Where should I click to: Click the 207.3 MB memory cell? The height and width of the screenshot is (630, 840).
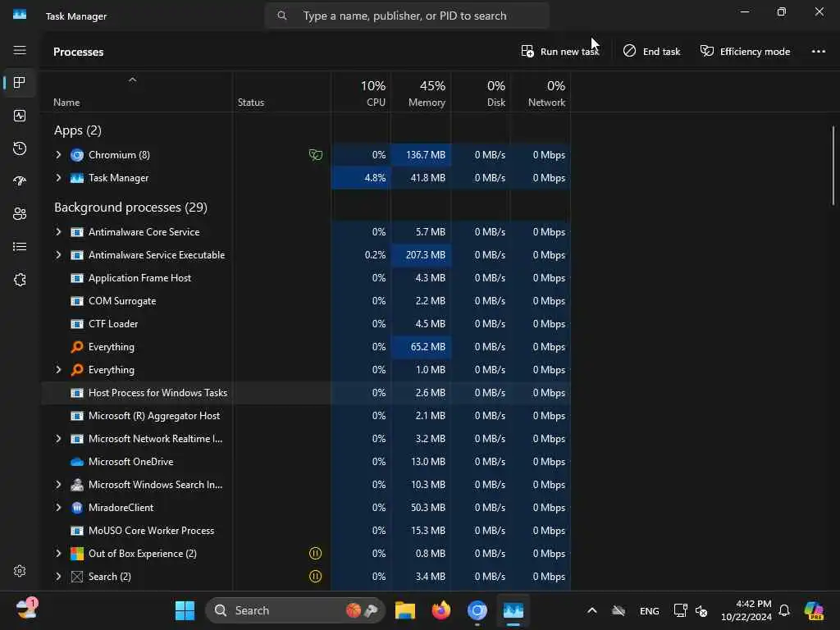click(421, 255)
